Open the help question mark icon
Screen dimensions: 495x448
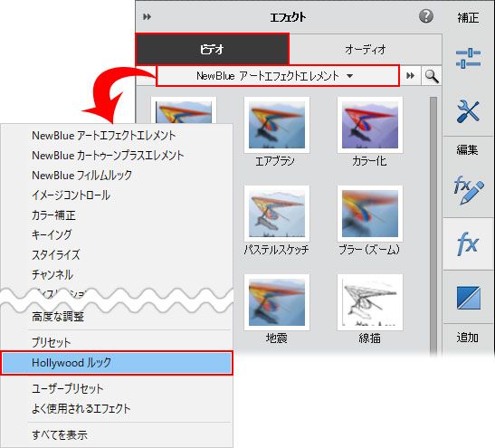click(x=426, y=16)
